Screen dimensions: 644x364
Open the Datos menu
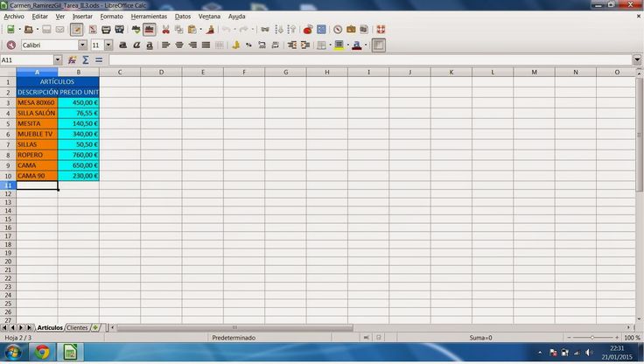point(183,17)
